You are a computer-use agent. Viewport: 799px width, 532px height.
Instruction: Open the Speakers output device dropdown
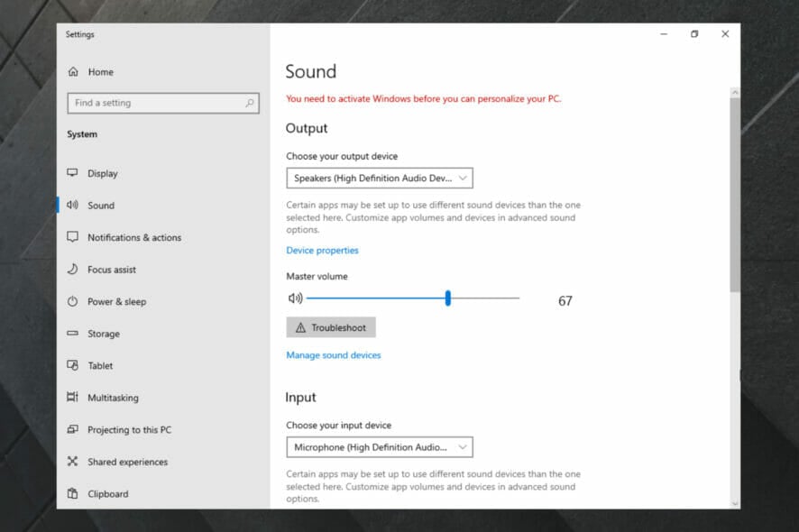[x=380, y=178]
